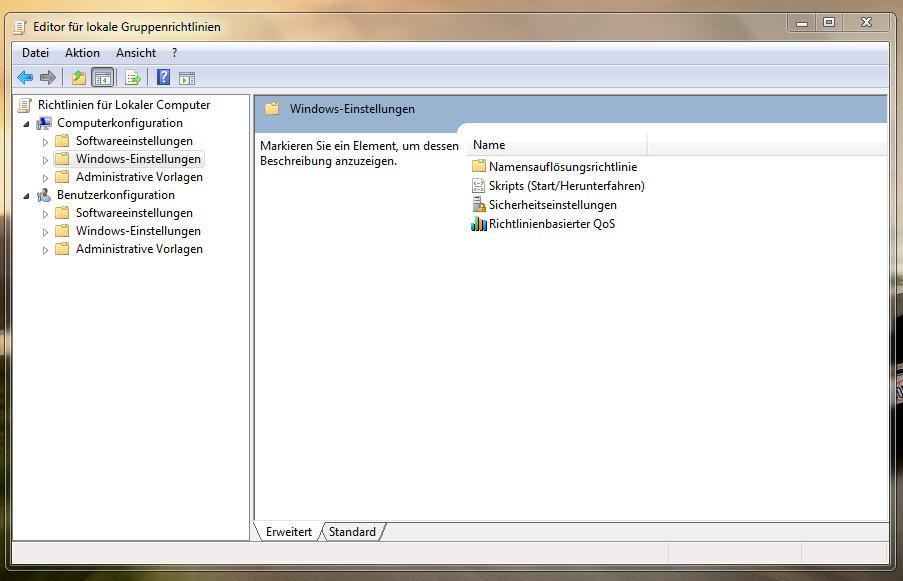Click Namensauflösungsrichtlinie folder icon in list
The image size is (903, 581).
point(479,166)
